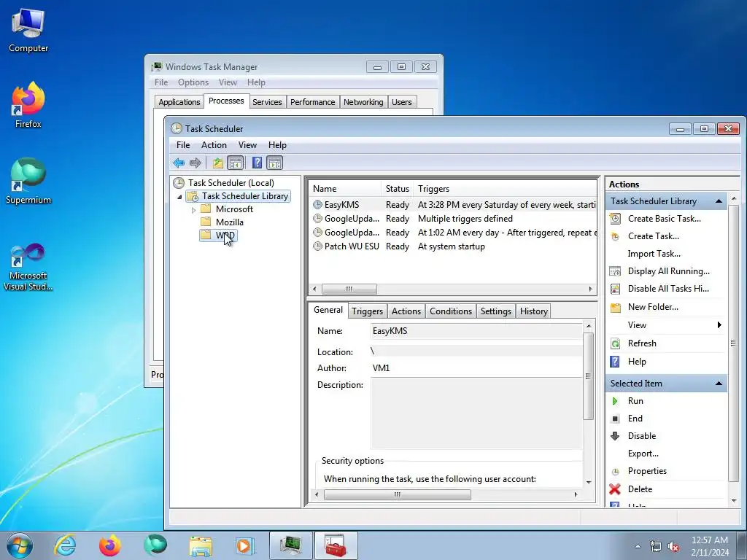Collapse the Task Scheduler Library actions section
The width and height of the screenshot is (747, 560).
tap(719, 201)
